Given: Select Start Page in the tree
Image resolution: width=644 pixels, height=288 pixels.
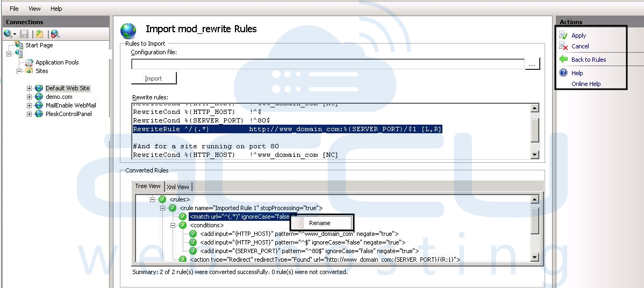Looking at the screenshot, I should coord(39,45).
